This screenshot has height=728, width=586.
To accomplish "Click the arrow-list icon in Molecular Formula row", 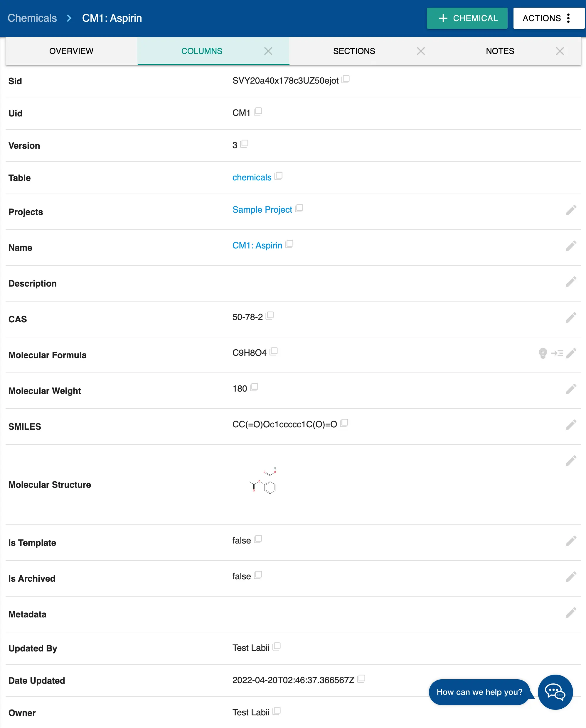I will 557,353.
